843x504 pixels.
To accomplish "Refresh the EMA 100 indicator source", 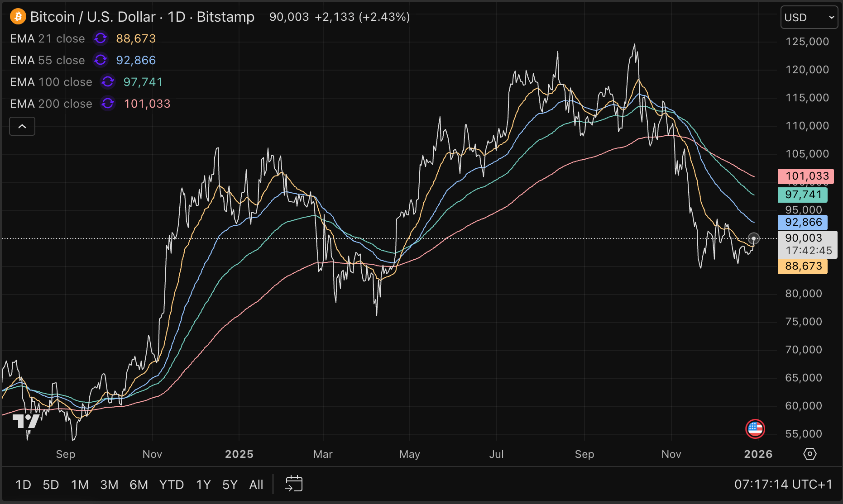I will coord(107,82).
